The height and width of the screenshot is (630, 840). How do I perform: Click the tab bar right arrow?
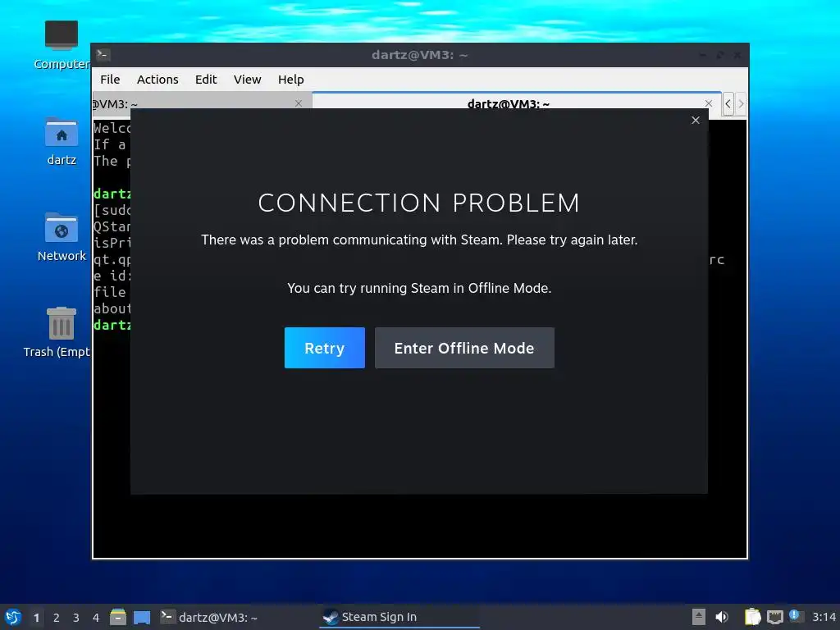741,103
